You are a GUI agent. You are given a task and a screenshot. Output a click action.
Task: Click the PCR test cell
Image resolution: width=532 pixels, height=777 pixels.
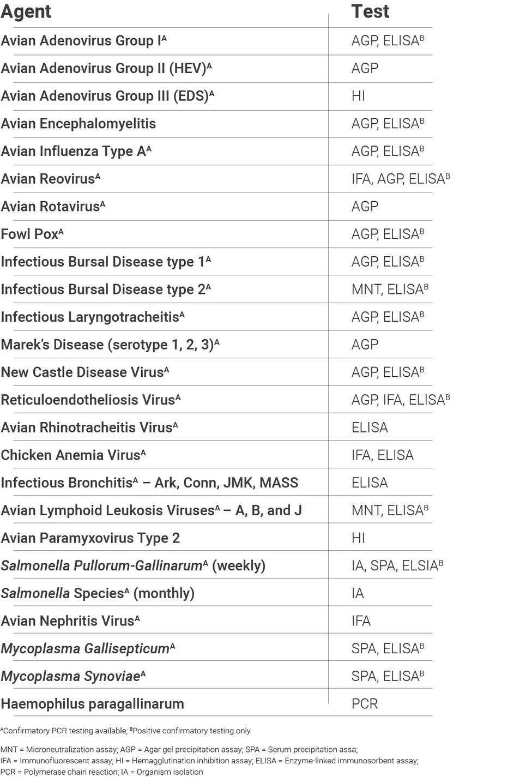(365, 704)
